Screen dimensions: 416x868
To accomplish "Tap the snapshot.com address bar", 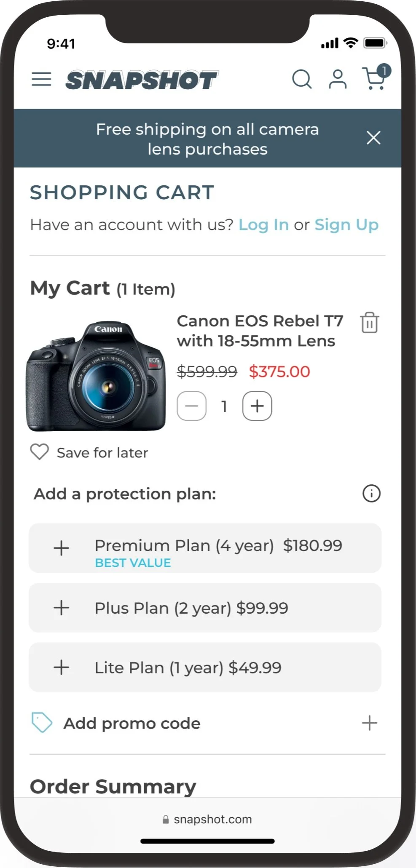I will coord(207,819).
